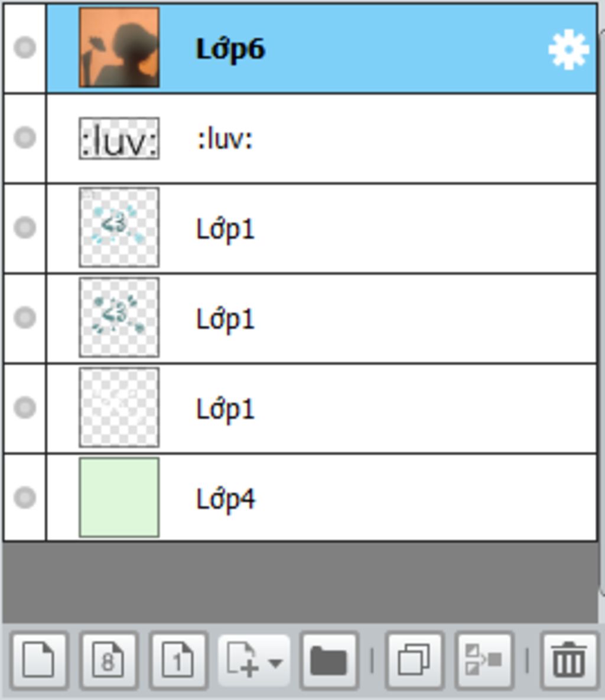Merge layer down with the merge icon

(484, 660)
